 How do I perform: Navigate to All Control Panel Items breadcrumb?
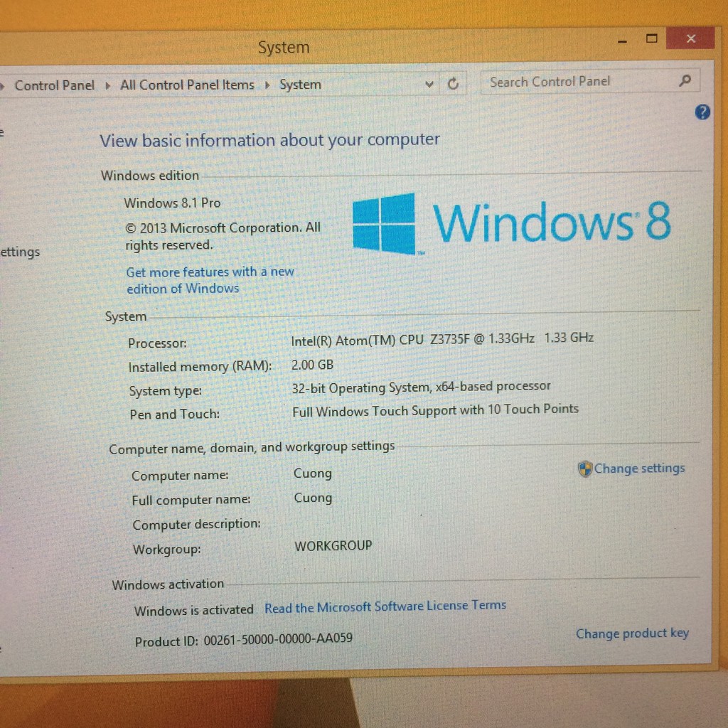187,85
